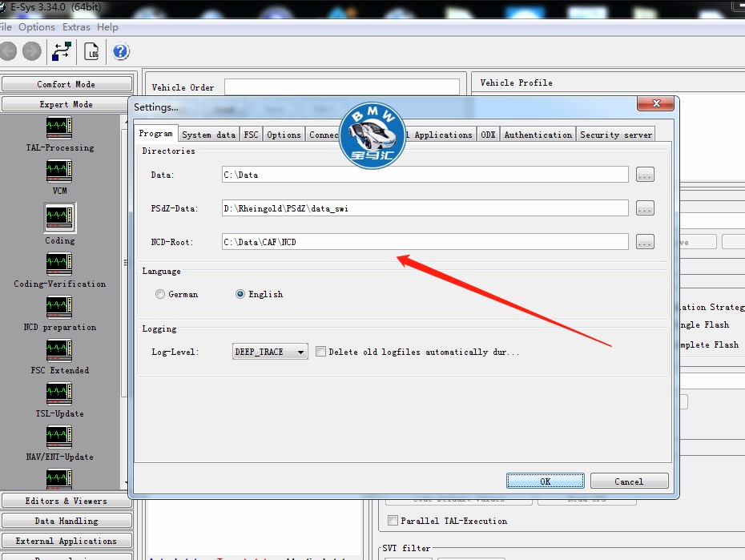This screenshot has height=560, width=745.
Task: Click the connect to vehicle toolbar icon
Action: (62, 51)
